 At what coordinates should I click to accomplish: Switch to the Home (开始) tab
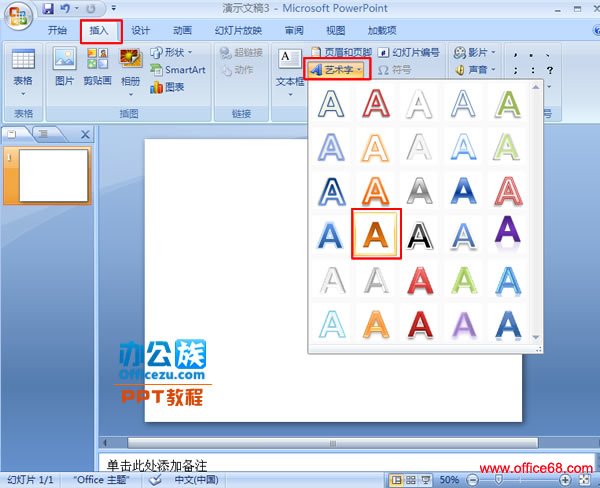pos(57,31)
